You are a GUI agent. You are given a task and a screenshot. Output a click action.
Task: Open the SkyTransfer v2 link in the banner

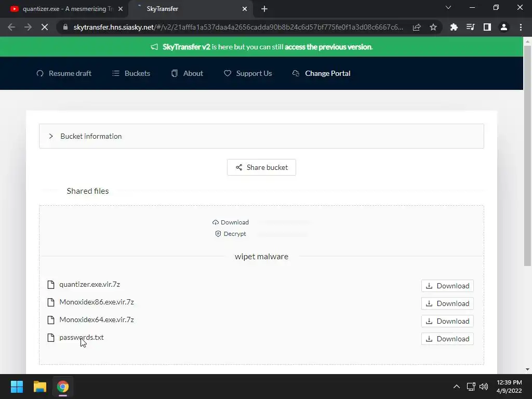(x=187, y=47)
